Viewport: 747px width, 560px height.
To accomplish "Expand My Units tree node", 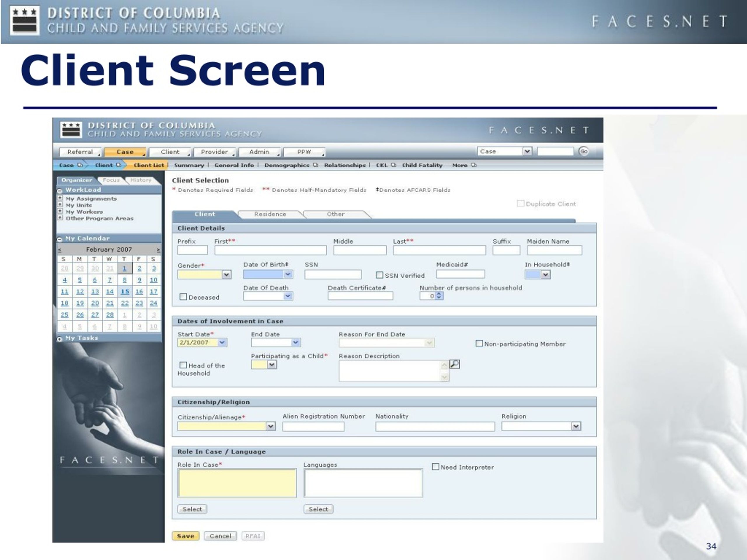I will click(60, 204).
